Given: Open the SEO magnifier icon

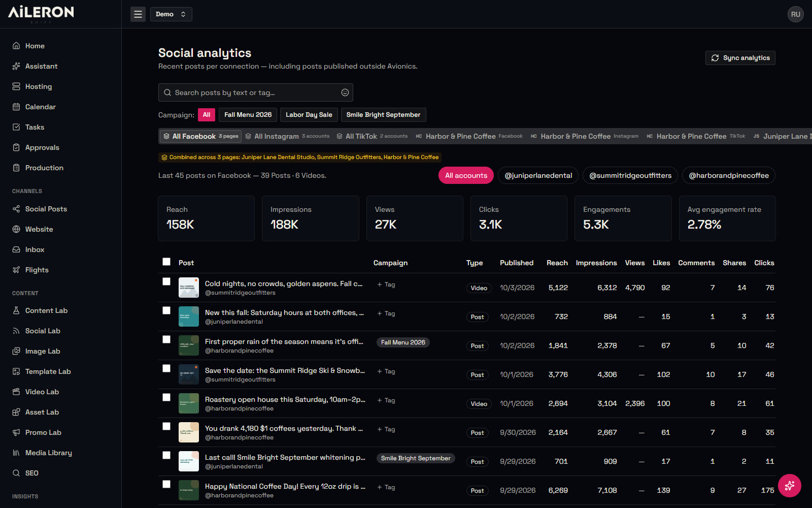Looking at the screenshot, I should pyautogui.click(x=16, y=473).
